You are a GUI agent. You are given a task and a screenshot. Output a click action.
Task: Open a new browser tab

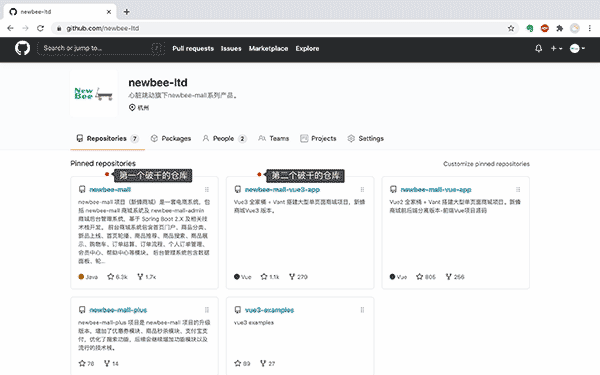coord(127,12)
